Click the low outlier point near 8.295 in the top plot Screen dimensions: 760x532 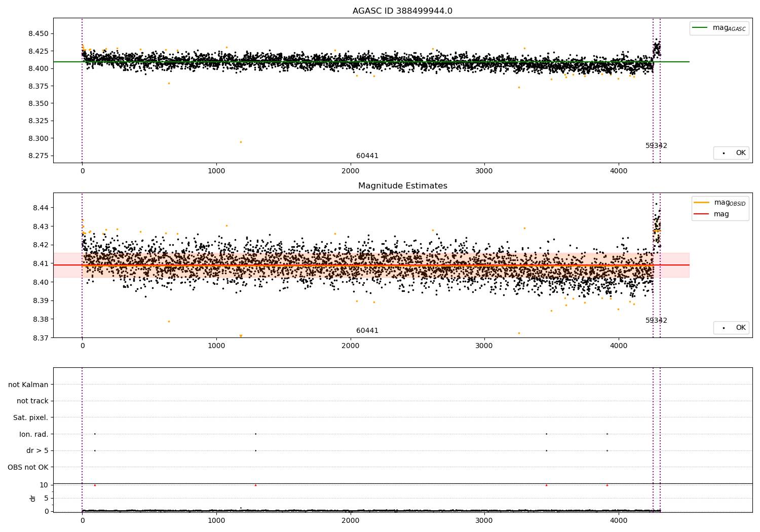(241, 142)
